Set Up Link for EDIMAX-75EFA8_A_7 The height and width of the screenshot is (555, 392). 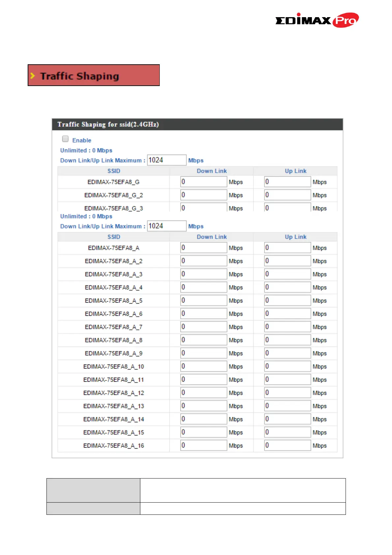click(288, 327)
